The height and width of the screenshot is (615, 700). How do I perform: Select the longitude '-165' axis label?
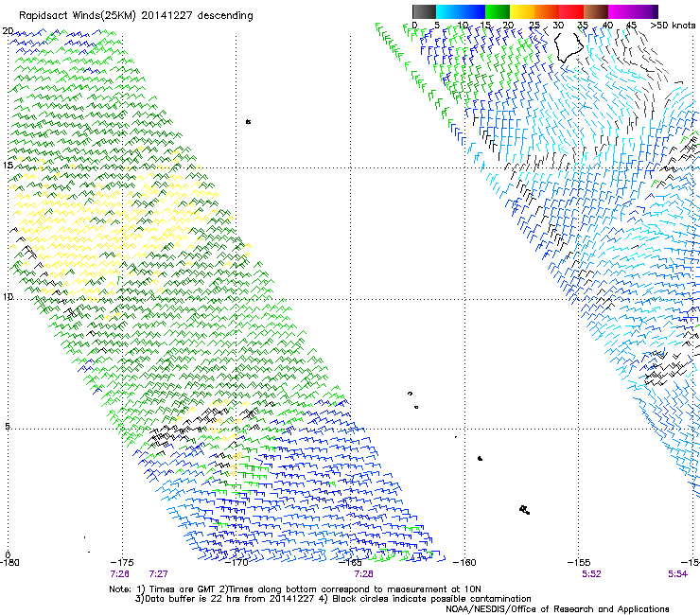pos(350,562)
